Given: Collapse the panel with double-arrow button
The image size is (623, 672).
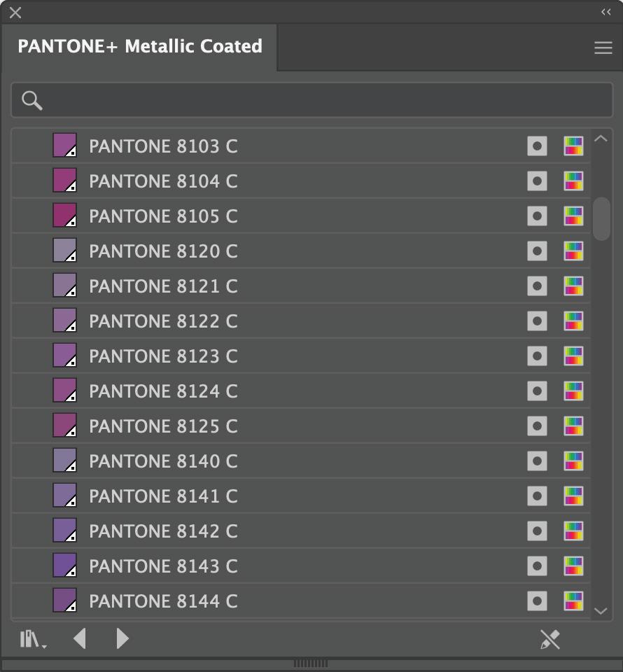Looking at the screenshot, I should (606, 12).
